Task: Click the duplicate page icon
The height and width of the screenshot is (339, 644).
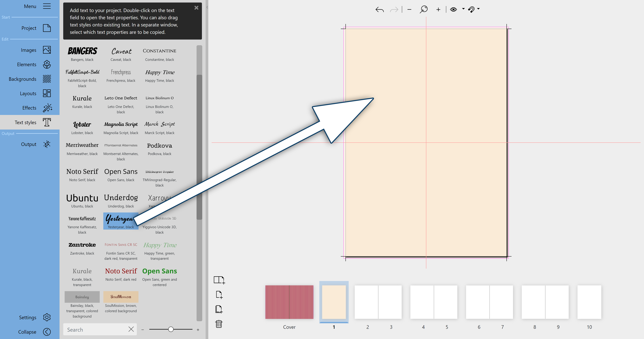Action: pos(219,309)
